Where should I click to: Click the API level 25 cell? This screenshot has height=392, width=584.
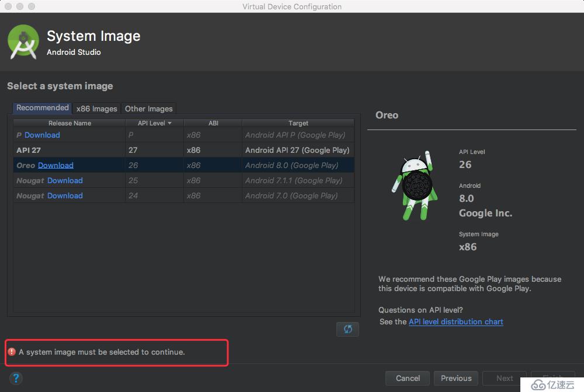point(154,180)
